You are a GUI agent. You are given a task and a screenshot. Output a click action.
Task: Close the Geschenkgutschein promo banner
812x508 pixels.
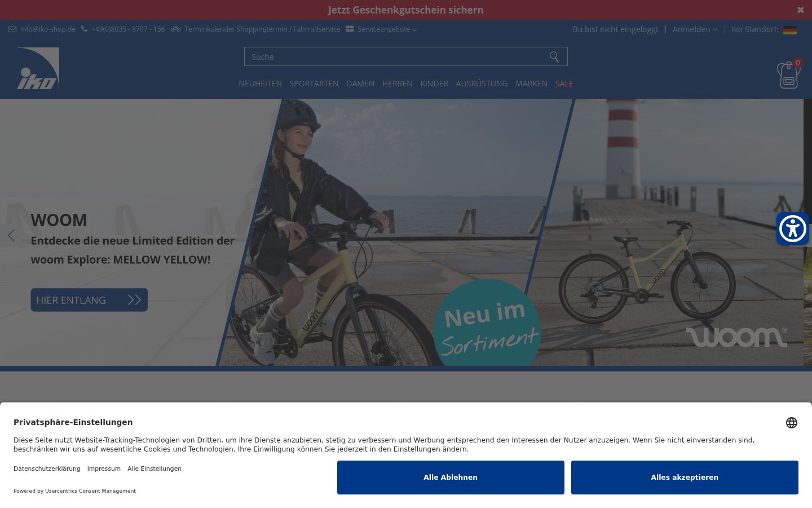coord(800,10)
